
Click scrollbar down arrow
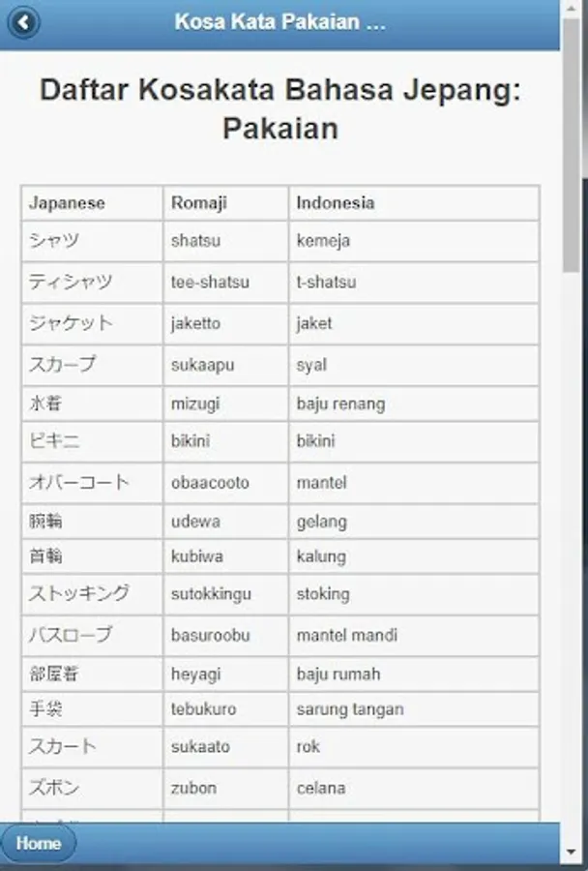573,853
